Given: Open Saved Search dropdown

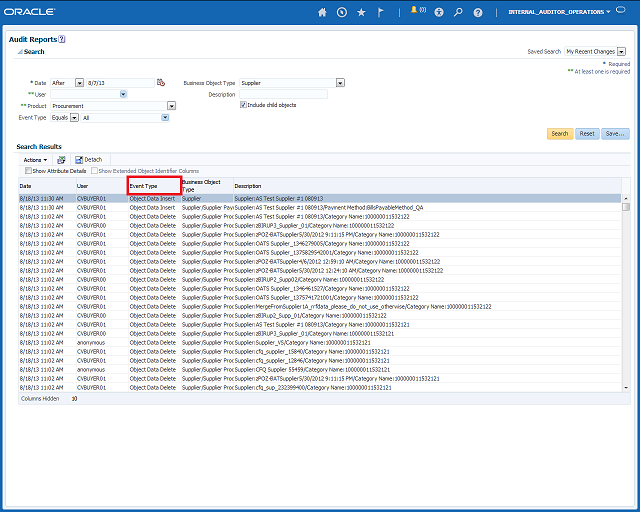Looking at the screenshot, I should (621, 51).
